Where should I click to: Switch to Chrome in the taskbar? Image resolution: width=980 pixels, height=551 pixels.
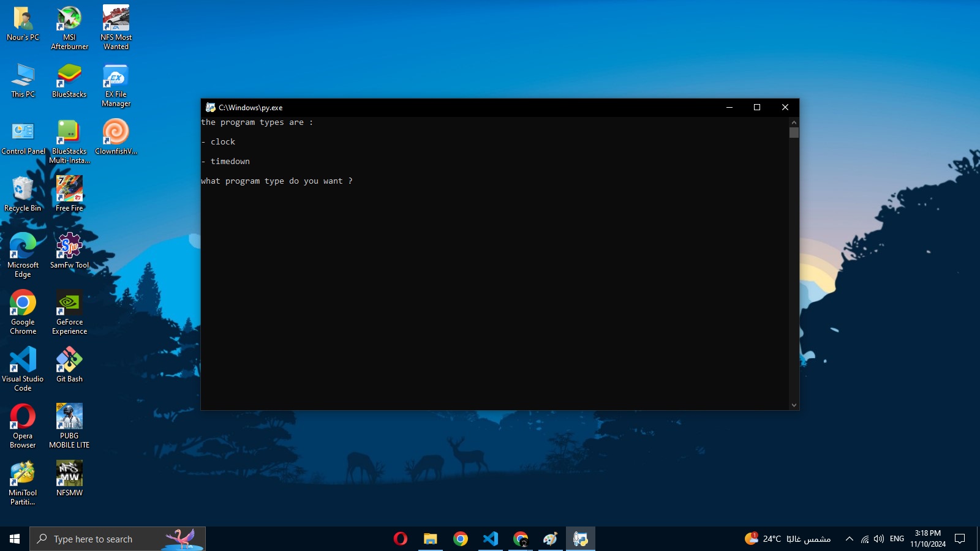(461, 539)
